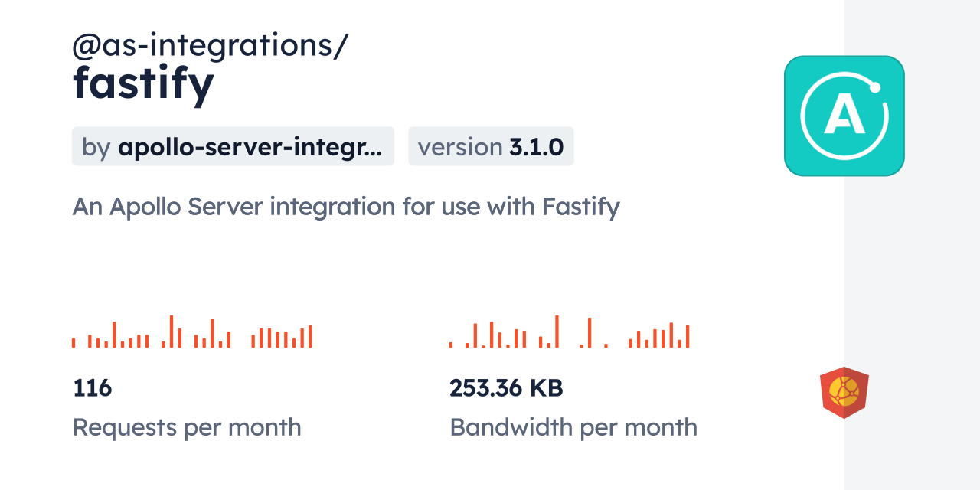Image resolution: width=980 pixels, height=490 pixels.
Task: Select the "116" requests count
Action: tap(93, 388)
